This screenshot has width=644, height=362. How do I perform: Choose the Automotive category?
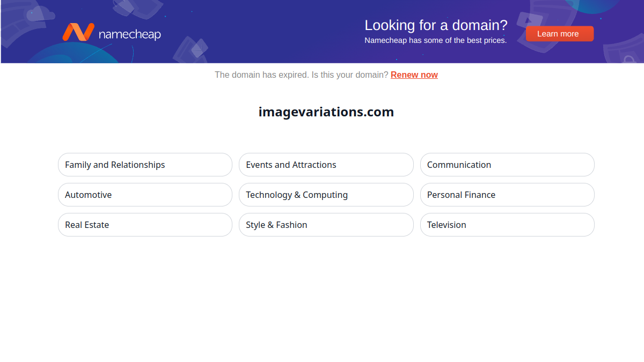tap(145, 195)
